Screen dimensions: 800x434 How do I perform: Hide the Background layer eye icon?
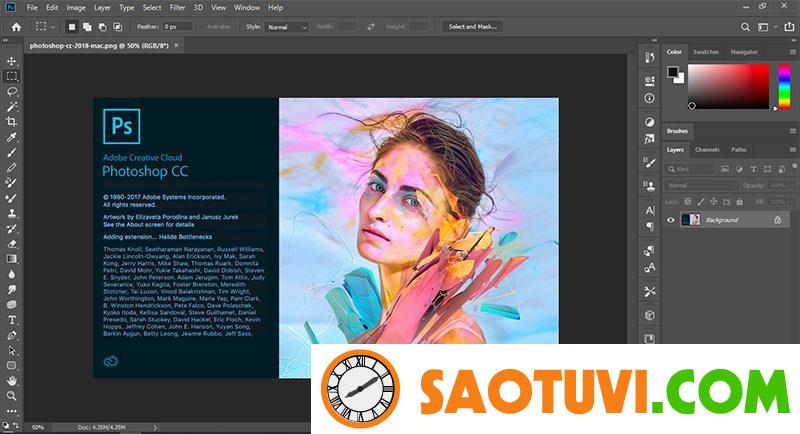[671, 220]
